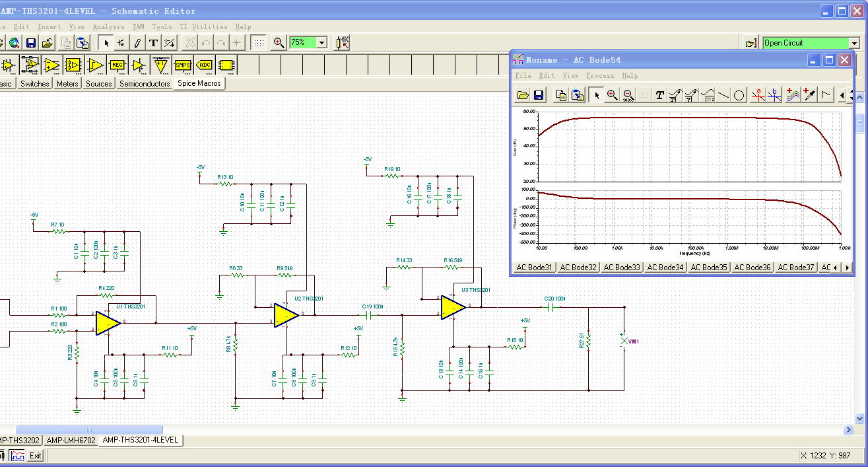This screenshot has height=467, width=868.
Task: Select the ADC component icon
Action: tap(205, 65)
